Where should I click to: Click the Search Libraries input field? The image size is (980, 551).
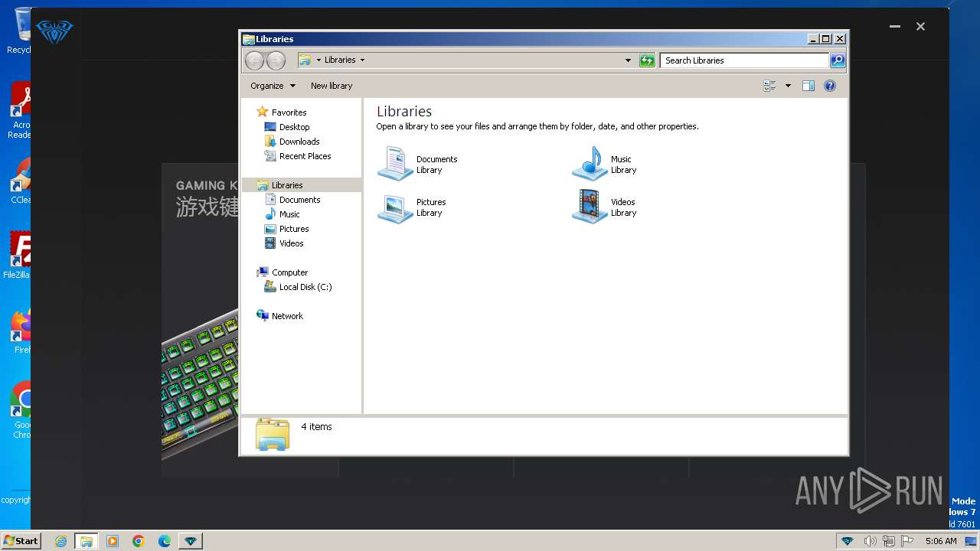(744, 60)
